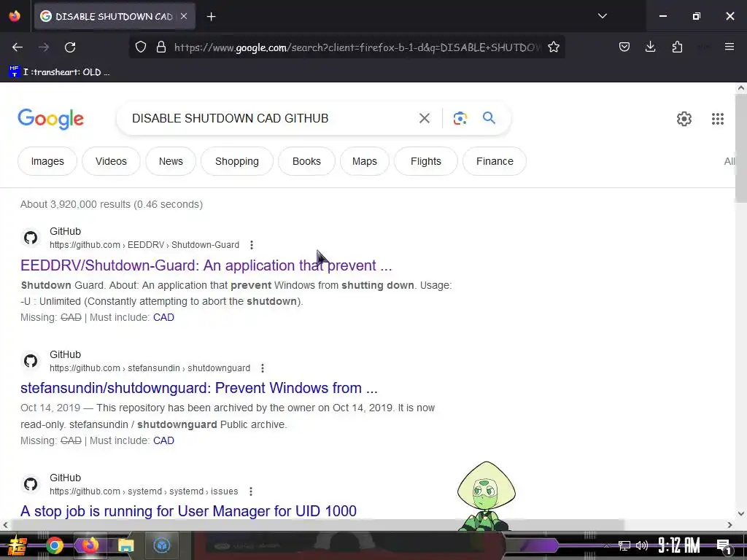Open network status tray icon

click(x=624, y=545)
